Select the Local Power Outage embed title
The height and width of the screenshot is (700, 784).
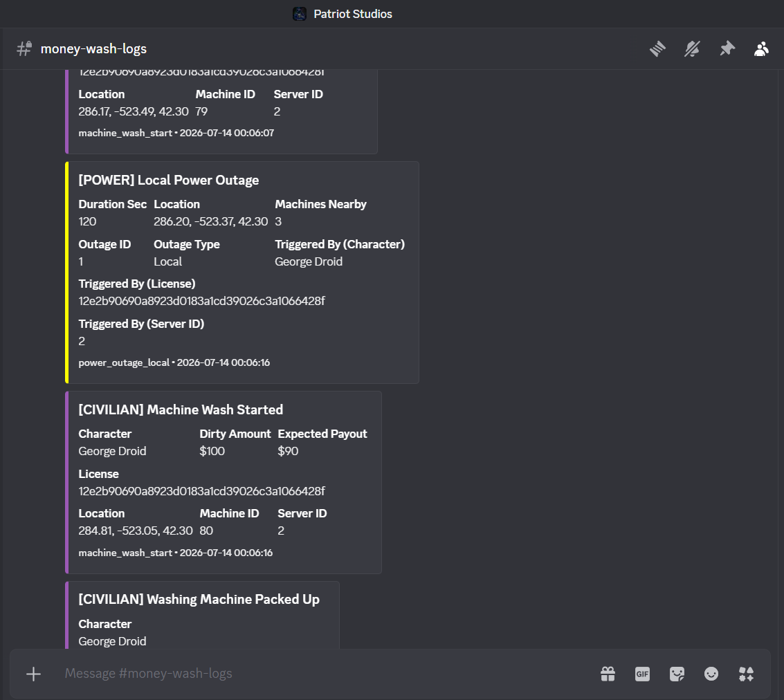[169, 181]
